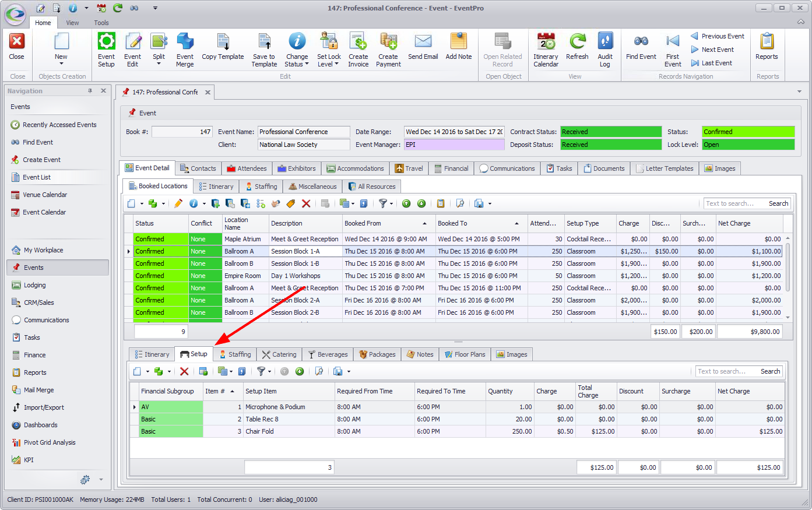The image size is (812, 510).
Task: Click green move-down arrow in setup toolbar
Action: click(x=300, y=371)
